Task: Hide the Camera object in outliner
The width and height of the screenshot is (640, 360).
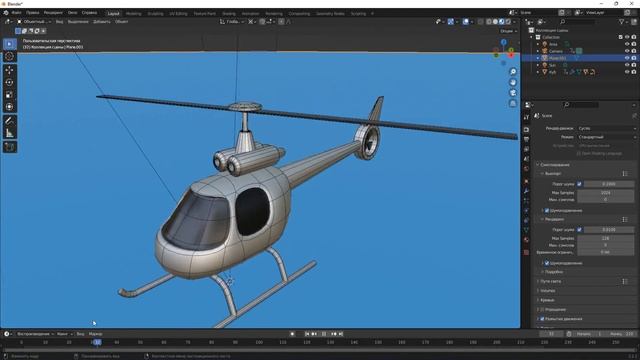Action: click(627, 51)
